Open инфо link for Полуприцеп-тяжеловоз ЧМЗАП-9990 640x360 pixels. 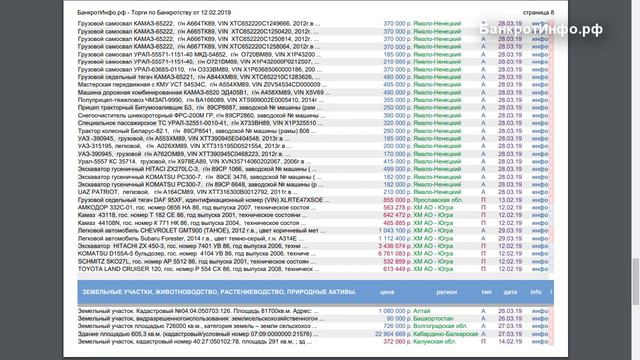(x=540, y=100)
